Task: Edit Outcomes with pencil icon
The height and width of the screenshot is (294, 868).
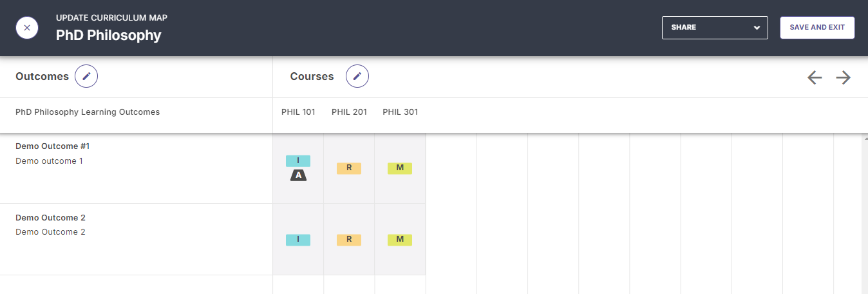Action: click(x=86, y=76)
